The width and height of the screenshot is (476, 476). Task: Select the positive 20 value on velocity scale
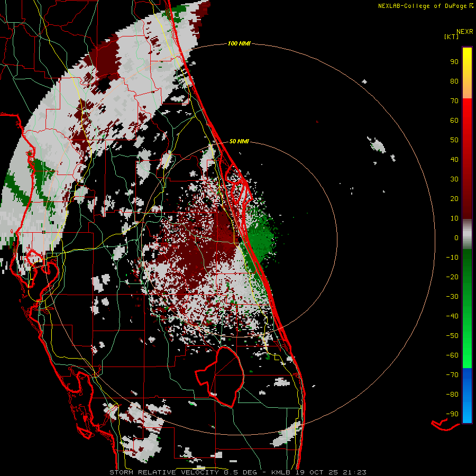(x=454, y=199)
